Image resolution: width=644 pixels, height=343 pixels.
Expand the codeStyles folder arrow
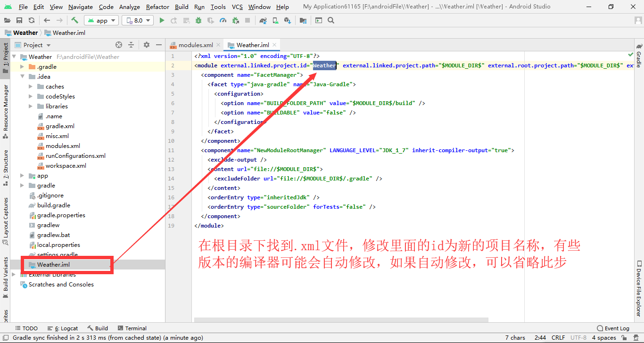(31, 96)
